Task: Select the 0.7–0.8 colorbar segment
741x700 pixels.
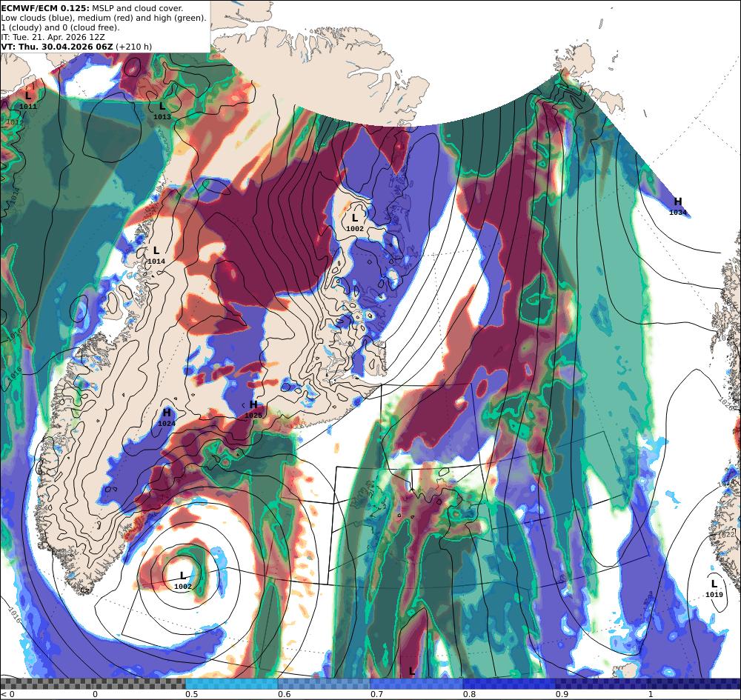Action: pos(416,684)
